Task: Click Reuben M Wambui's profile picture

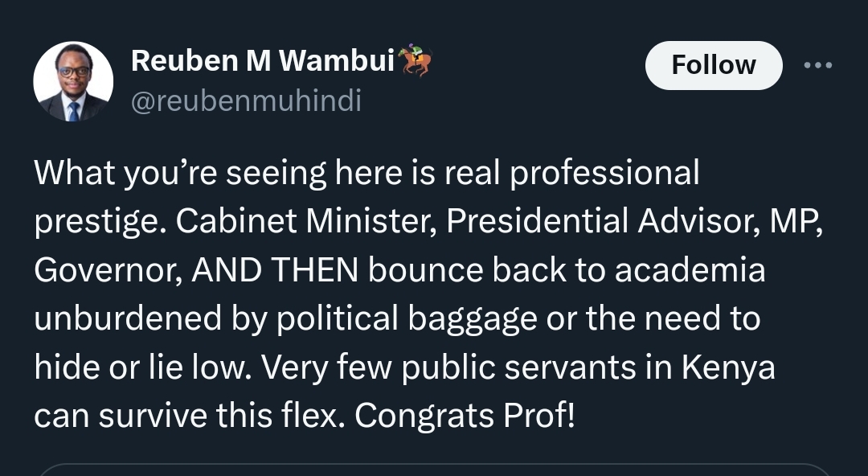Action: coord(73,81)
